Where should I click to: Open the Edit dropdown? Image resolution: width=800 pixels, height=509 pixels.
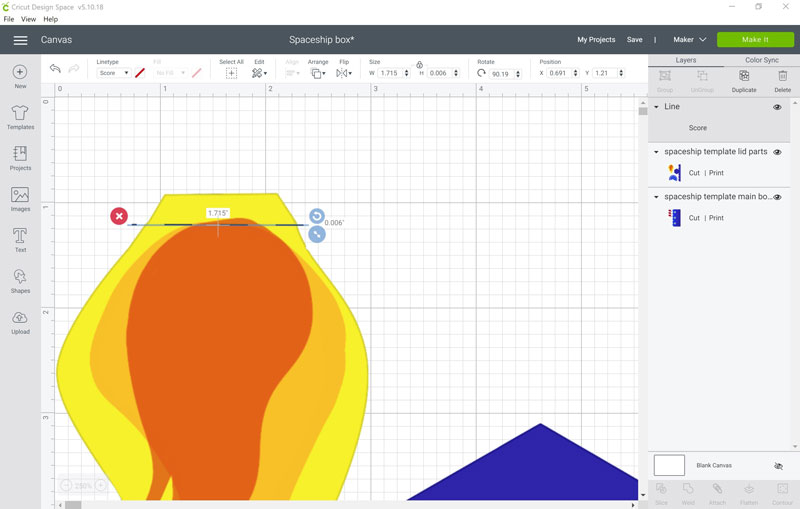pos(259,73)
